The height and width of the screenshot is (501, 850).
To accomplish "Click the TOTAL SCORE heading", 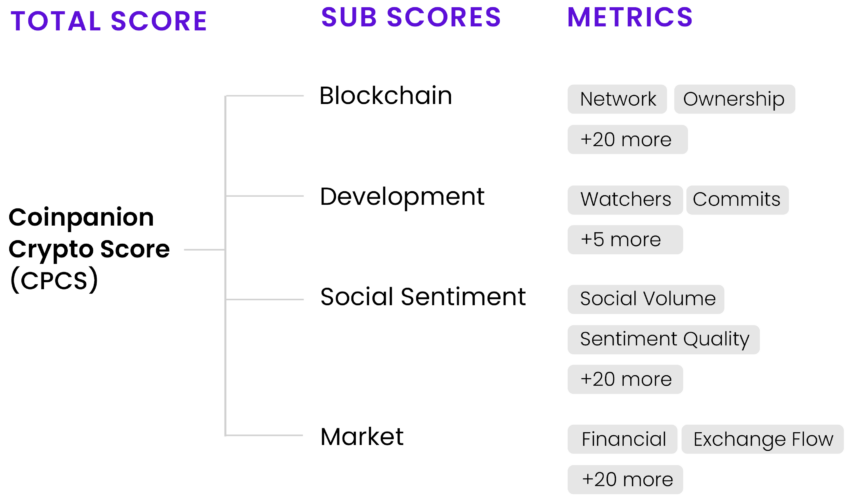I will point(109,21).
